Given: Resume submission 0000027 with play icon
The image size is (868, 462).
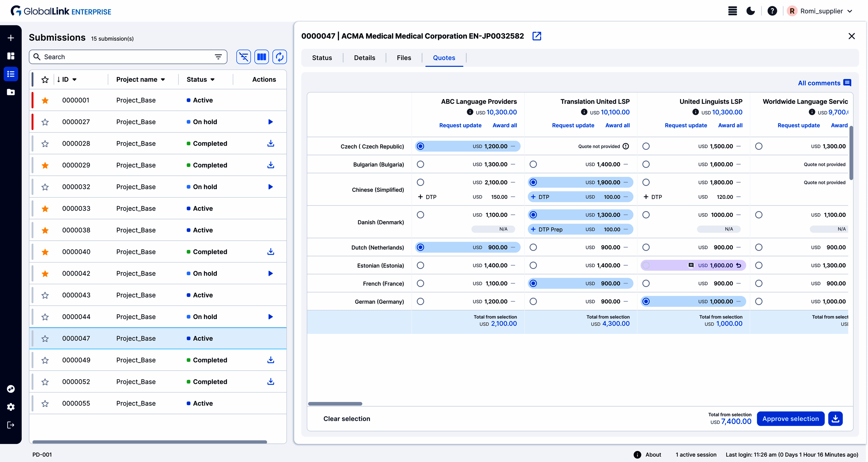Looking at the screenshot, I should 270,122.
